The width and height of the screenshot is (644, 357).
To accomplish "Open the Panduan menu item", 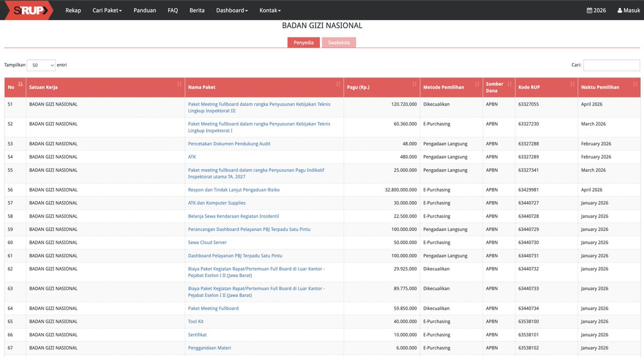I will 145,10.
